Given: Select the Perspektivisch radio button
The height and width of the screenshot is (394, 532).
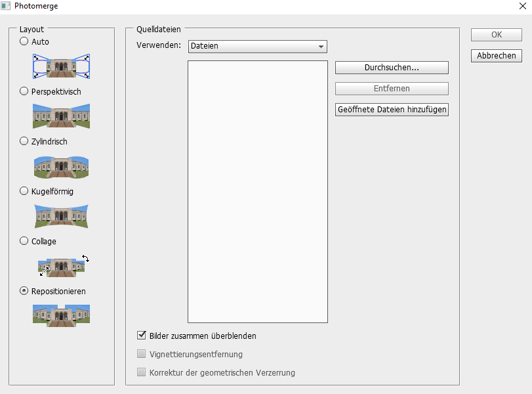Looking at the screenshot, I should click(x=24, y=91).
